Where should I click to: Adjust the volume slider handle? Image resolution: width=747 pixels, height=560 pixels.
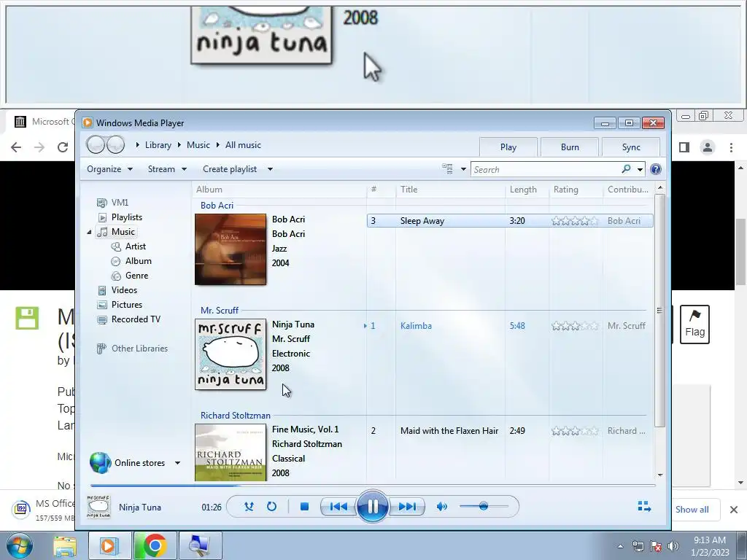[484, 506]
